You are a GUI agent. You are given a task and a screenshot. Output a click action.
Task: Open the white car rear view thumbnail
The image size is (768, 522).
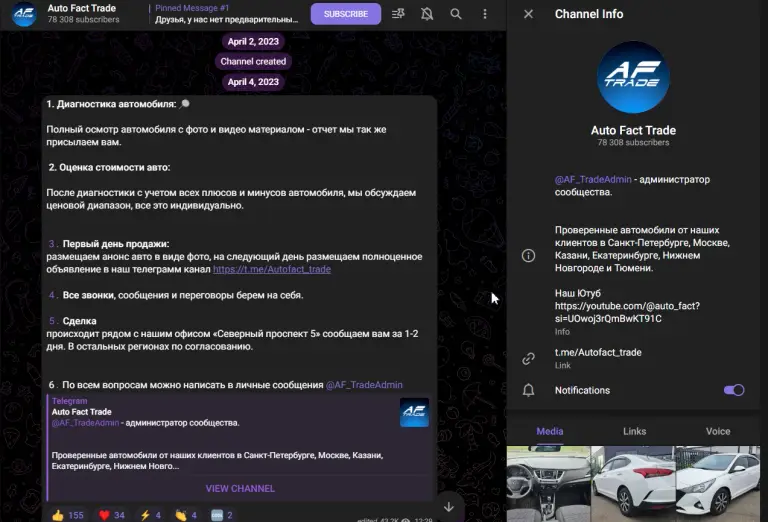pyautogui.click(x=633, y=484)
